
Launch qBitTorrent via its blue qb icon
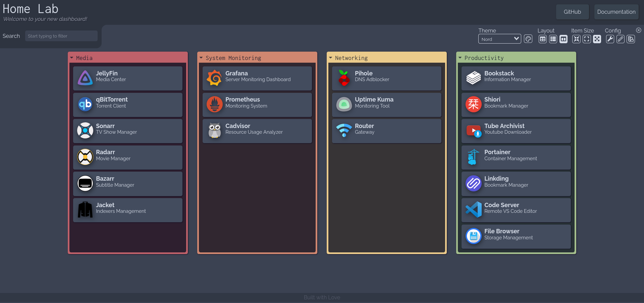coord(85,105)
